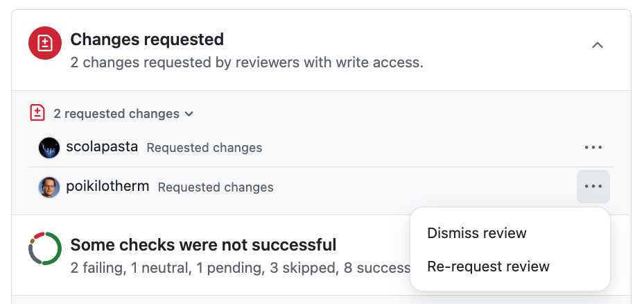Viewport: 644px width, 304px height.
Task: Click 'Requested changes' label beside scolapasta
Action: click(204, 148)
